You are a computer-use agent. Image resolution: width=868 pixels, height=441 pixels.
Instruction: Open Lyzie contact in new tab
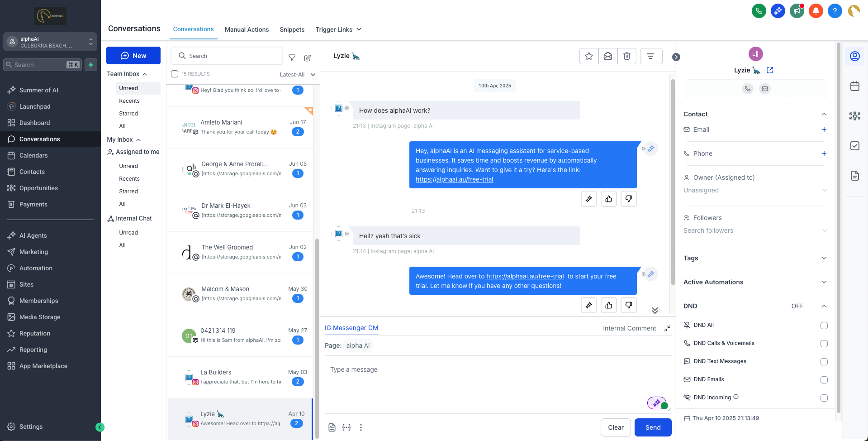click(770, 70)
